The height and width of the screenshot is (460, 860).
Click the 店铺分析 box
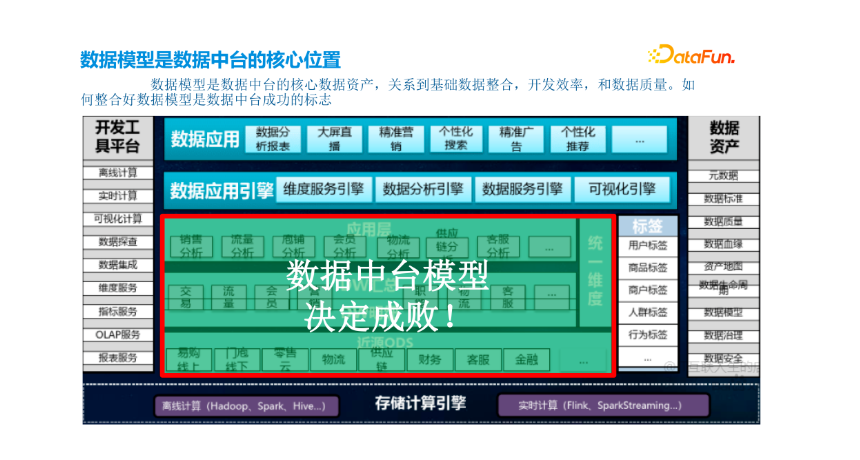tap(293, 246)
